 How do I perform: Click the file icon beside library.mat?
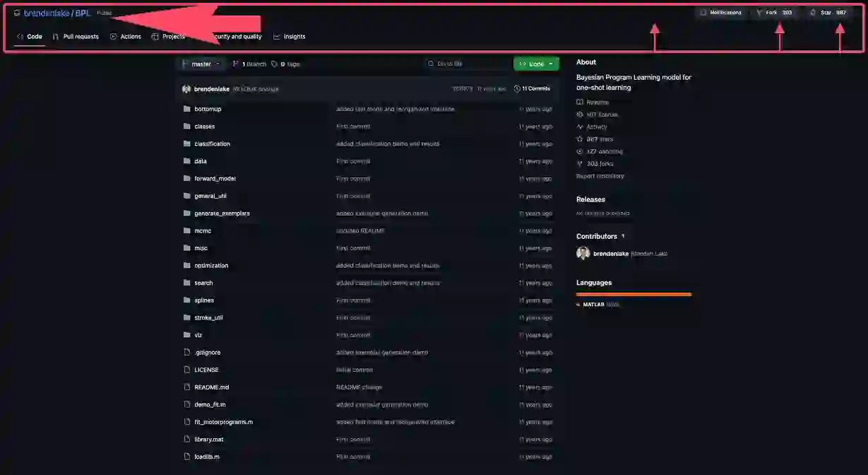[186, 439]
